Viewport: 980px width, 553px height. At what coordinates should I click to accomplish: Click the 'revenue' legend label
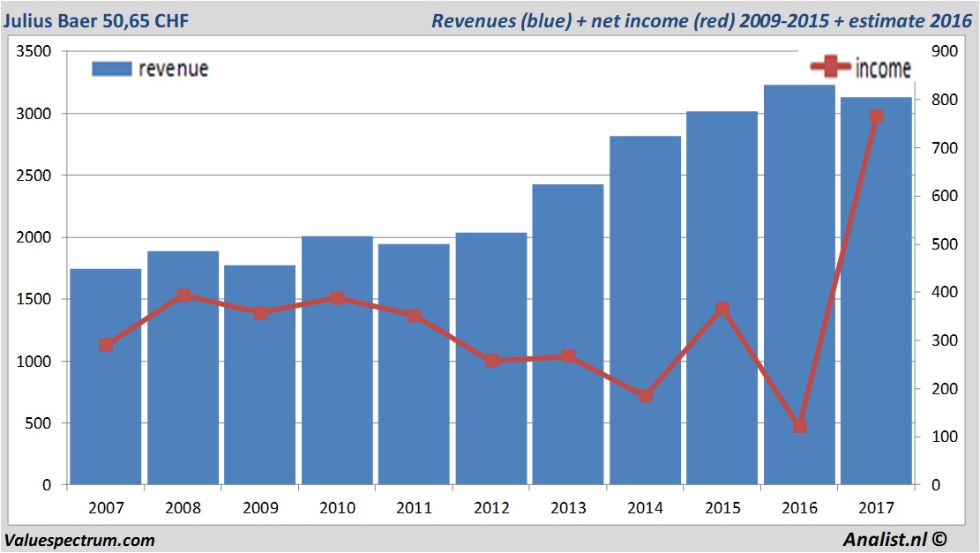[173, 69]
